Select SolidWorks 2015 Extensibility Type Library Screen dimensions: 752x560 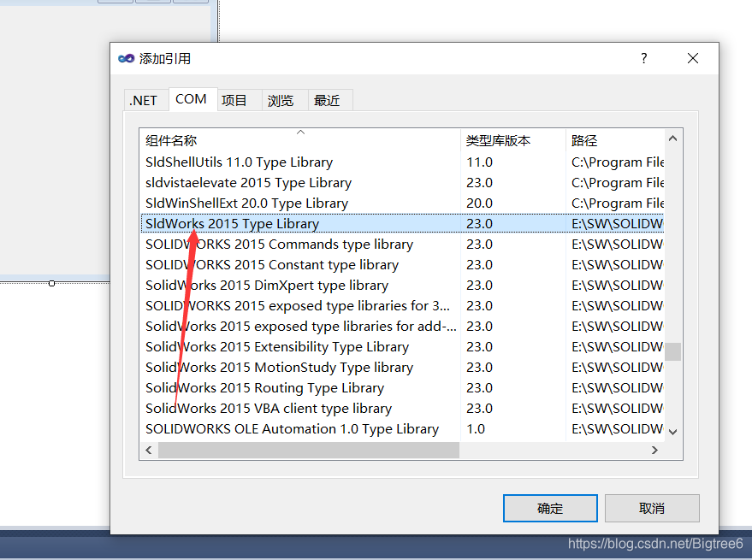point(277,347)
